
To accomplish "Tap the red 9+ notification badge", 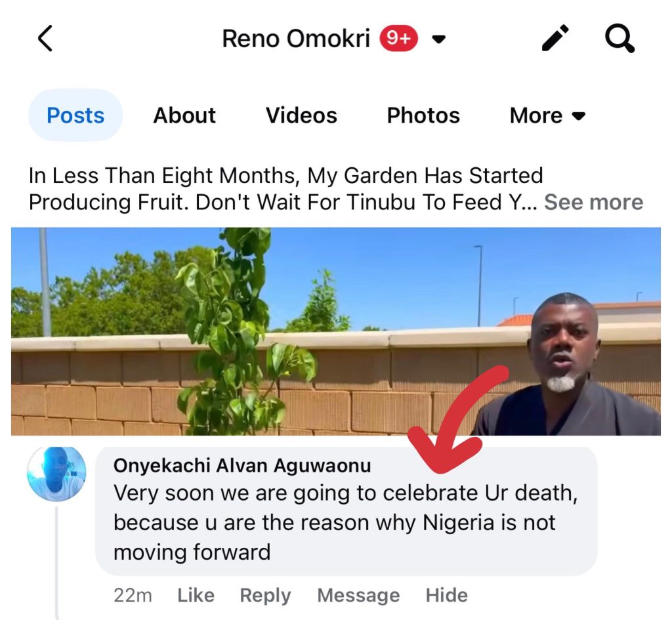I will click(x=398, y=39).
